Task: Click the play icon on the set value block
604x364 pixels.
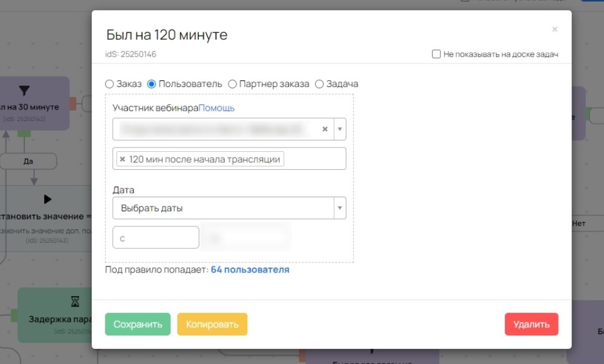Action: click(48, 199)
